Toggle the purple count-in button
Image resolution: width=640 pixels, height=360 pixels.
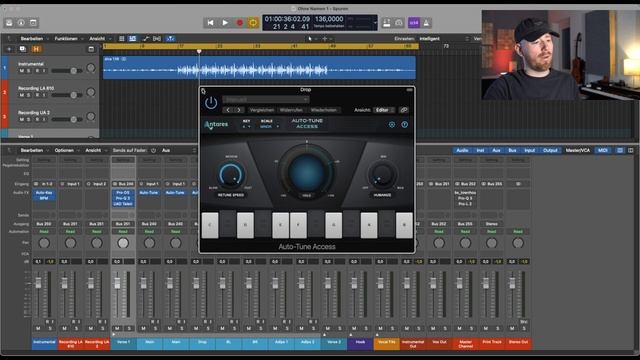coord(414,23)
